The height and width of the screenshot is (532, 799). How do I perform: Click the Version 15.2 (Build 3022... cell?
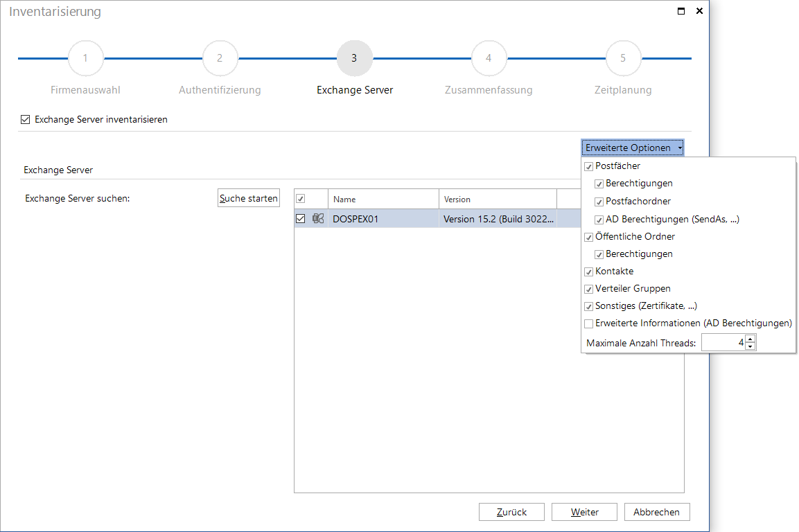pos(498,219)
